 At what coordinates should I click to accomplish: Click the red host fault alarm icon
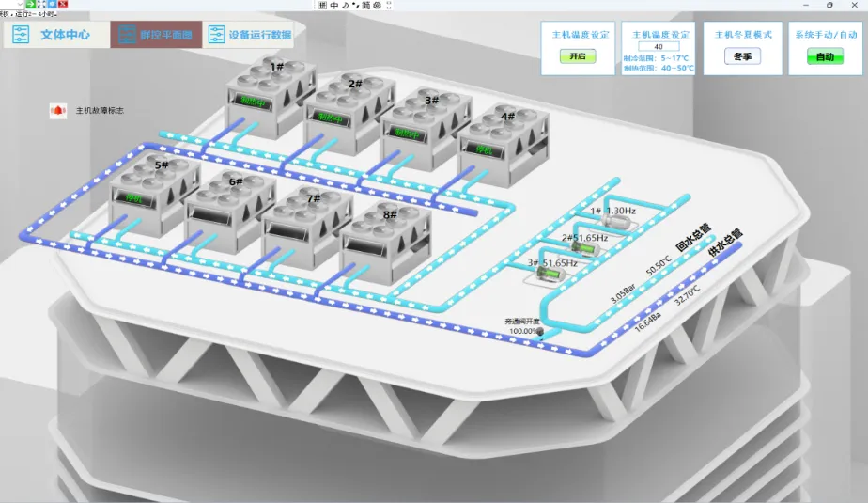click(57, 111)
